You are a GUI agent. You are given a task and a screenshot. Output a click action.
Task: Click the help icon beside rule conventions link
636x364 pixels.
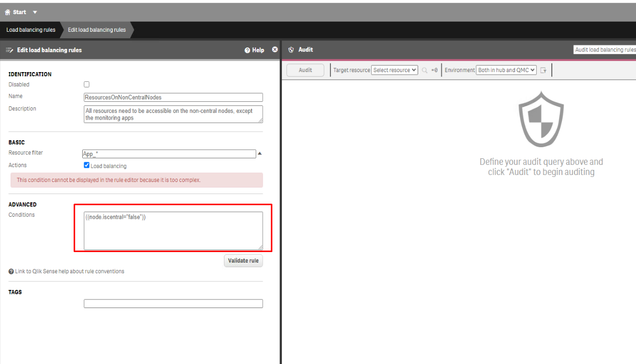click(11, 271)
